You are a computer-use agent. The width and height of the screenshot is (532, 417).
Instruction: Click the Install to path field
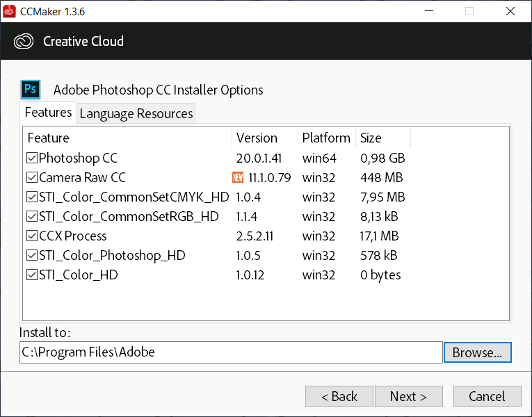point(231,352)
